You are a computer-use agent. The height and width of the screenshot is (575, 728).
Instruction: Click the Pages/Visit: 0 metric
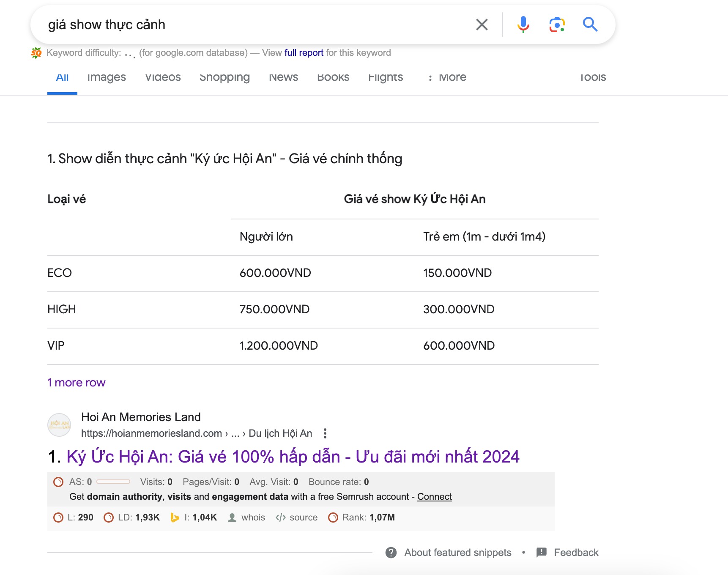[211, 482]
